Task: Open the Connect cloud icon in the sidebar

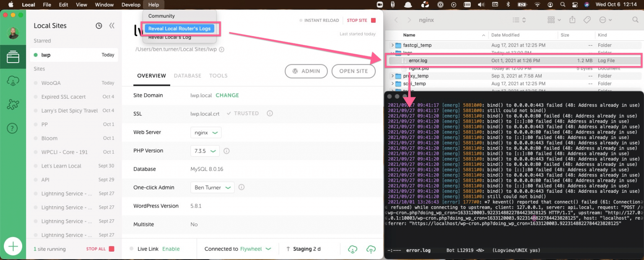Action: tap(13, 81)
